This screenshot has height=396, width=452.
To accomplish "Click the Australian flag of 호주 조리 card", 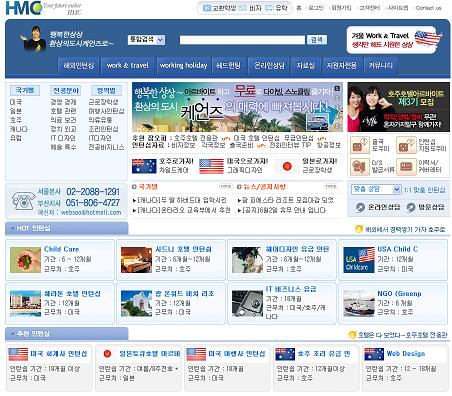I will click(285, 354).
